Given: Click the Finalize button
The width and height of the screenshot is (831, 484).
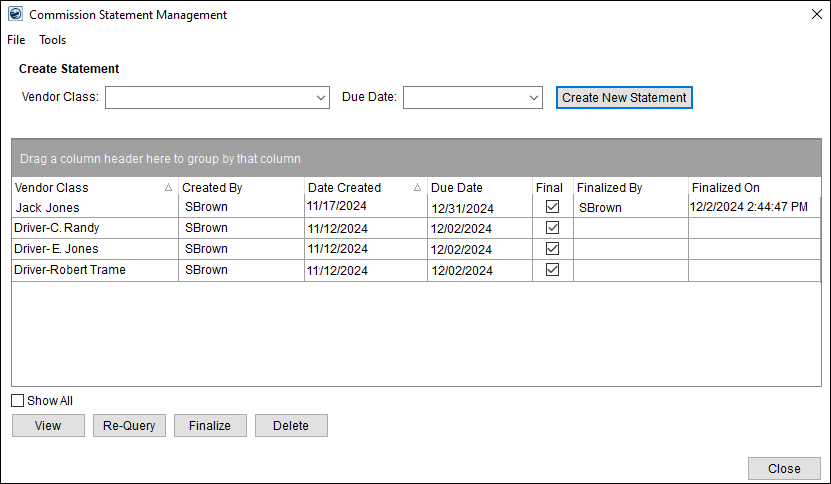Looking at the screenshot, I should 210,426.
